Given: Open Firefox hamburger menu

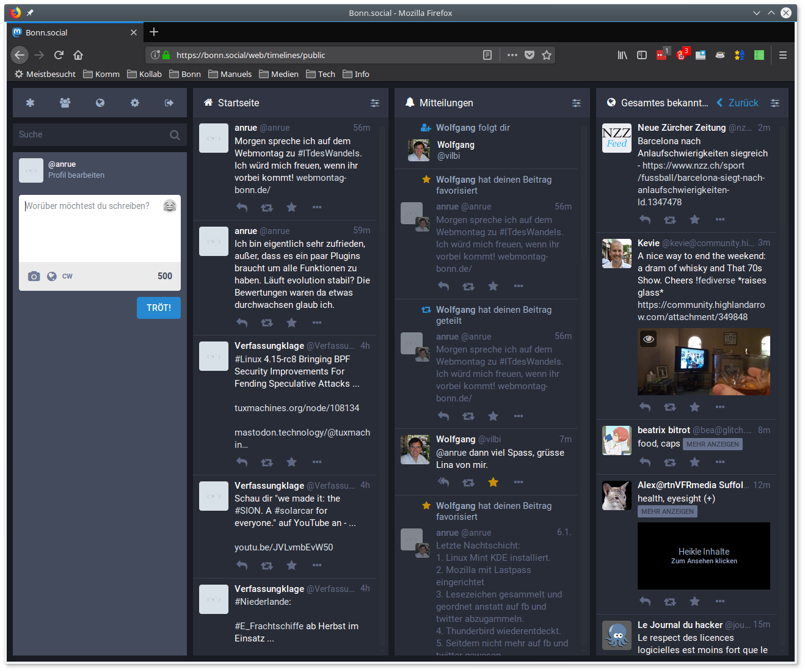Looking at the screenshot, I should 783,55.
